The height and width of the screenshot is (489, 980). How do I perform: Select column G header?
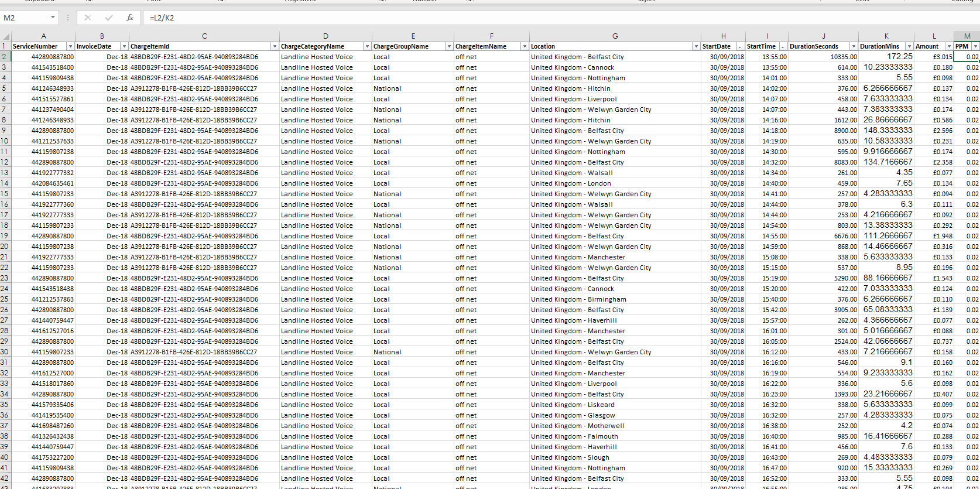tap(615, 36)
